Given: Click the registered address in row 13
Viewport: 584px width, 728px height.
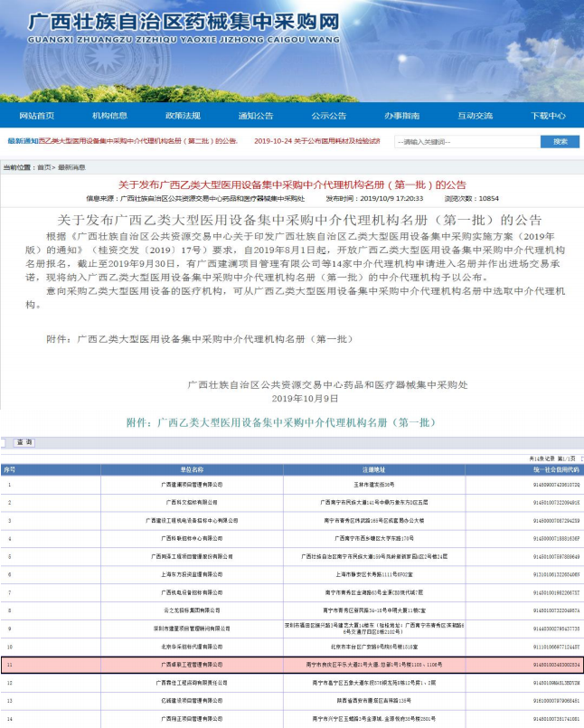Looking at the screenshot, I should click(x=374, y=701).
